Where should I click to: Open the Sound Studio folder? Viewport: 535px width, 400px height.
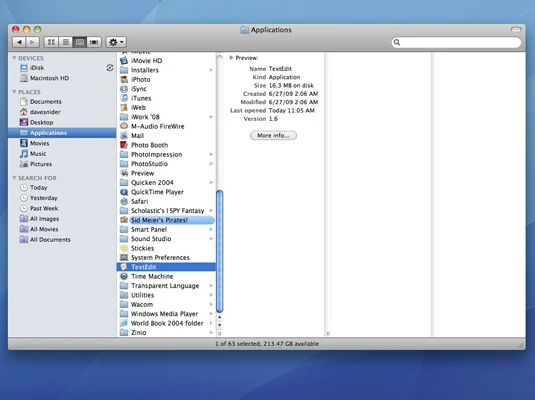(167, 239)
